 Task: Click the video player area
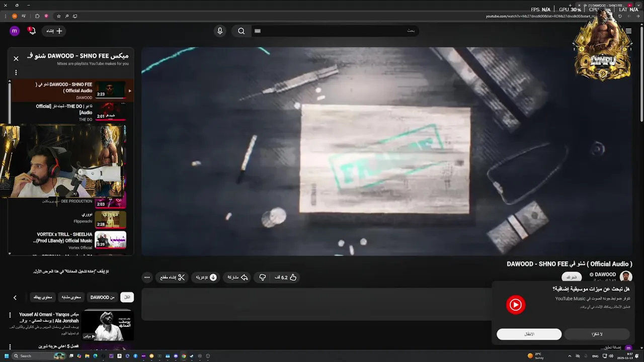click(386, 151)
